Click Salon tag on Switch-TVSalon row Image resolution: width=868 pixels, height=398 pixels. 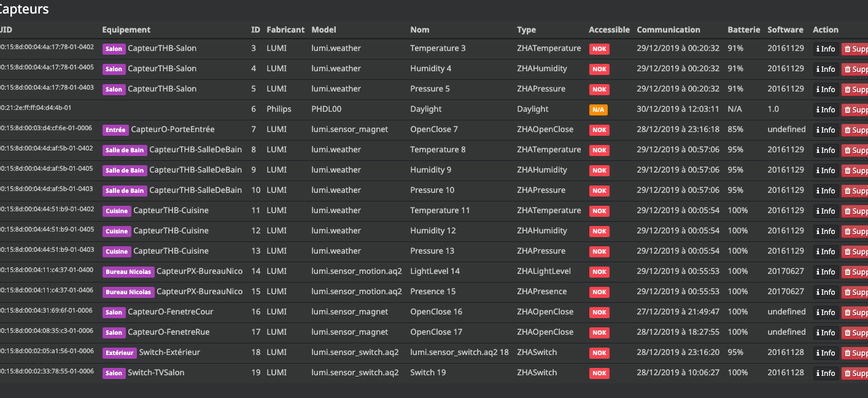[x=114, y=373]
